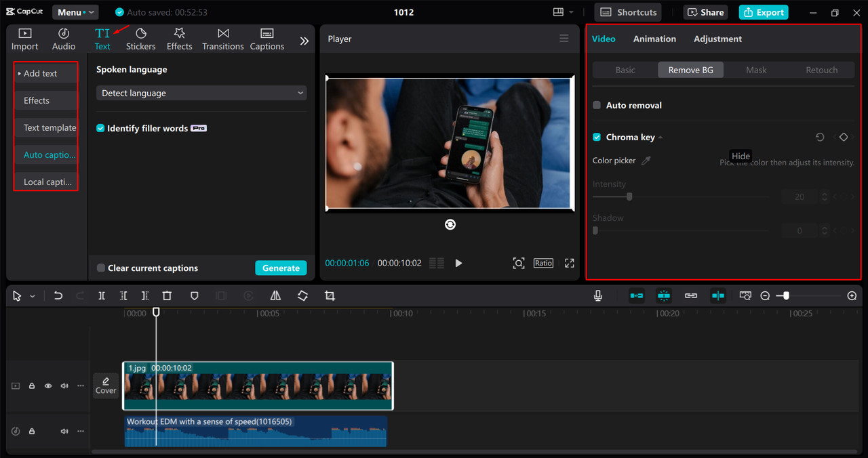Delete left of playhead trim icon
The image size is (868, 458).
[123, 296]
